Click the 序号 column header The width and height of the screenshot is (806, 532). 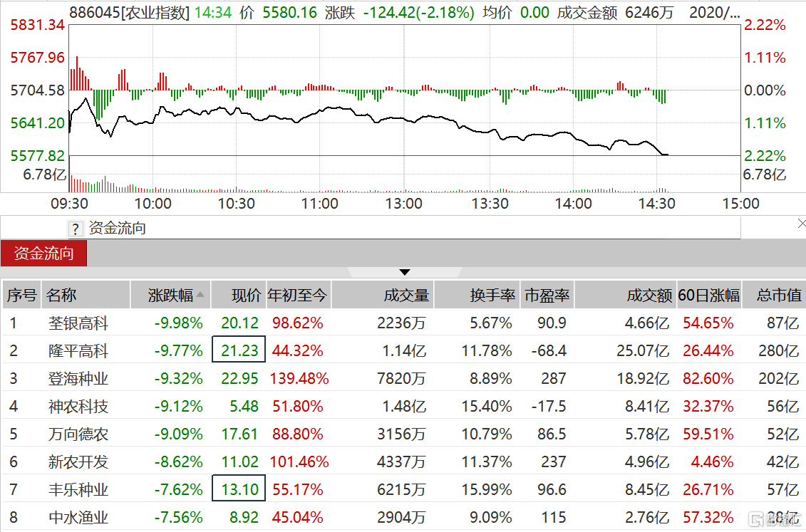[21, 295]
